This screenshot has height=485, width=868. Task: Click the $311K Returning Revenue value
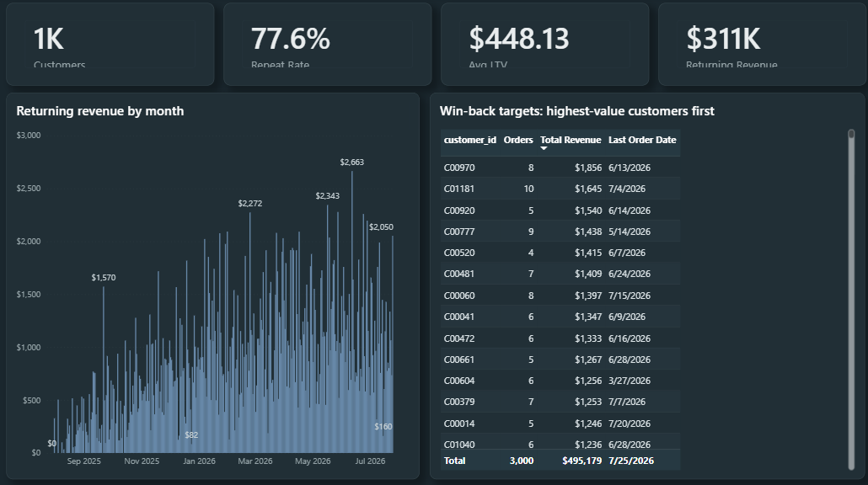pyautogui.click(x=724, y=39)
